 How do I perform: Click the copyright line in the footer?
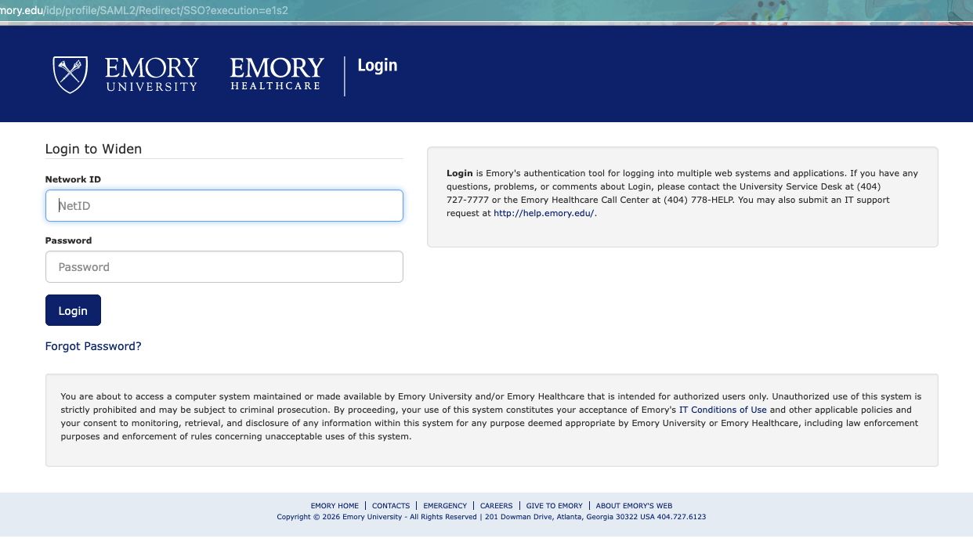(491, 517)
